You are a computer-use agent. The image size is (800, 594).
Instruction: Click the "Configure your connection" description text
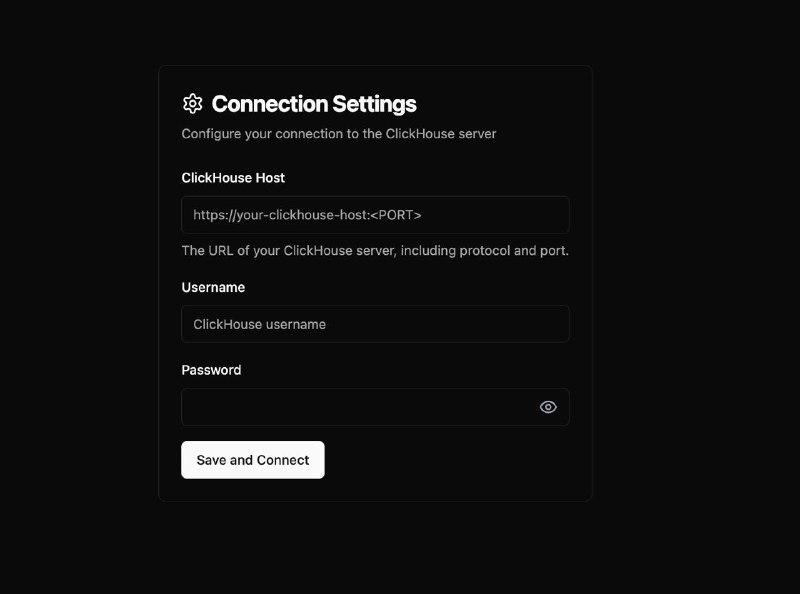[x=339, y=134]
